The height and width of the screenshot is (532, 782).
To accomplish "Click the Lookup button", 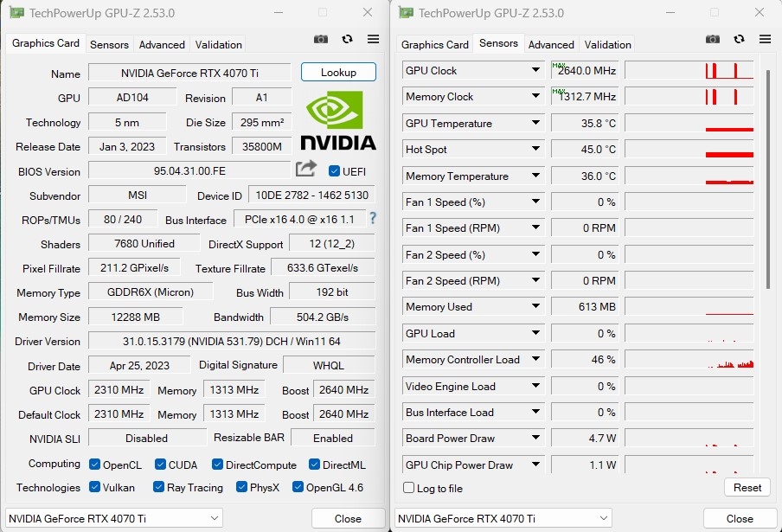I will tap(338, 72).
